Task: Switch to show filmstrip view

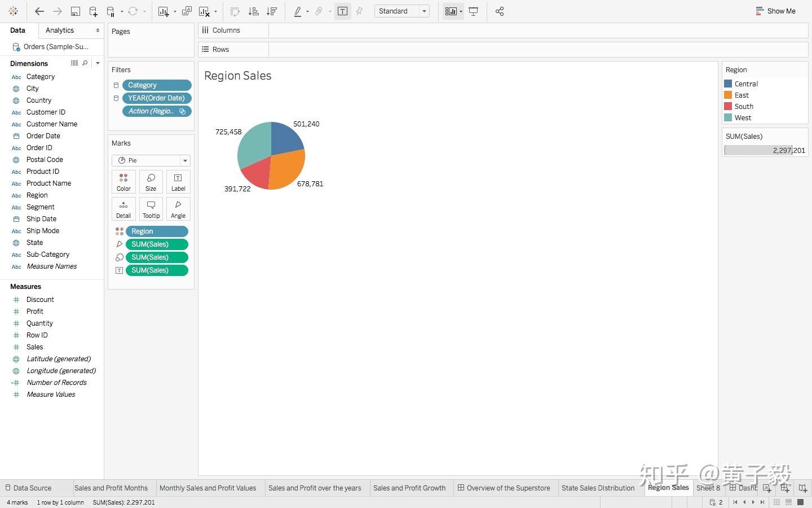Action: [x=788, y=502]
